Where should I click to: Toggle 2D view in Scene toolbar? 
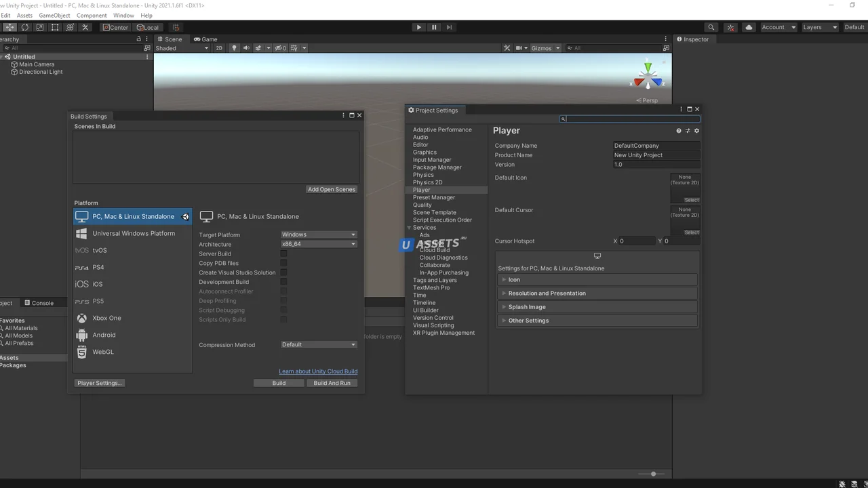[219, 48]
